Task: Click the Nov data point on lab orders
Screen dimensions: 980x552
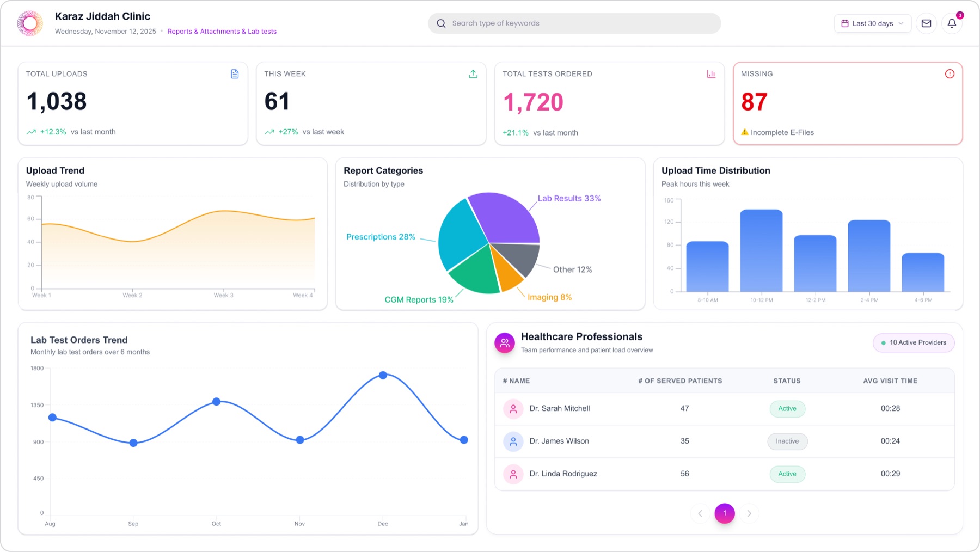Action: tap(300, 440)
